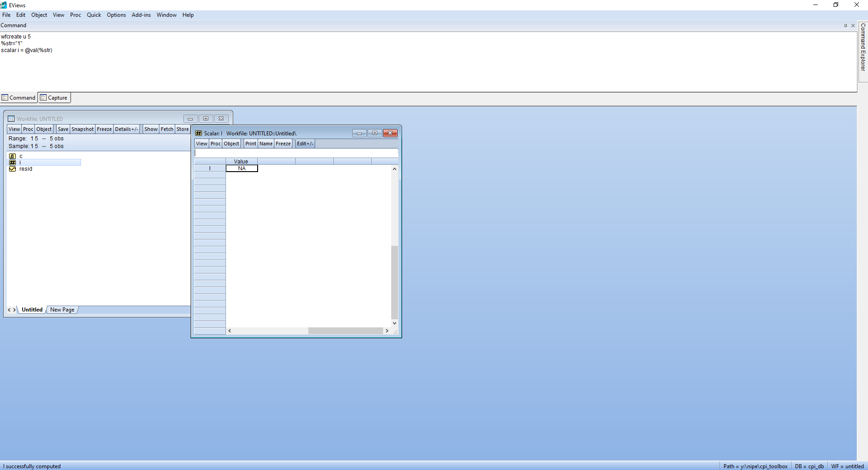
Task: Click Snapshot in Workfile toolbar
Action: point(82,129)
